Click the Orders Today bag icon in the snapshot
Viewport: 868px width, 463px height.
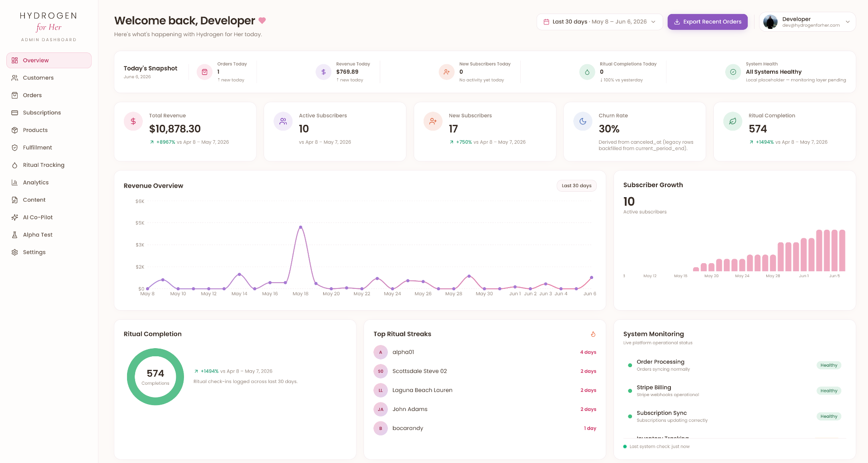(204, 72)
